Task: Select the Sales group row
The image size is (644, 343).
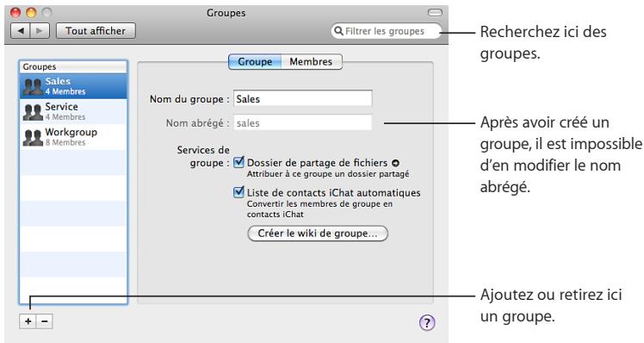Action: [x=73, y=86]
